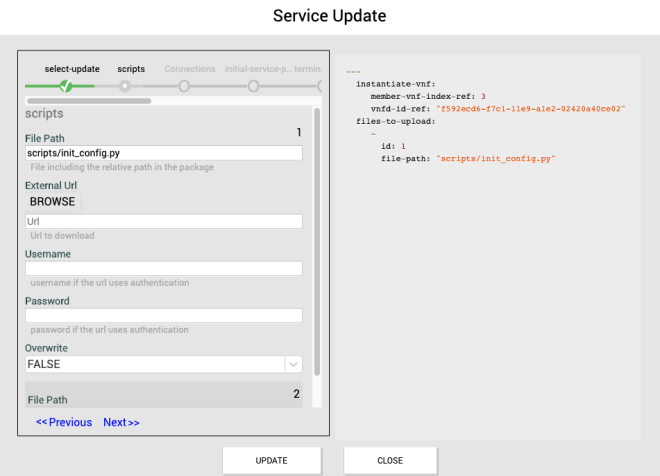Click the horizontal steps scrollbar

(x=90, y=101)
